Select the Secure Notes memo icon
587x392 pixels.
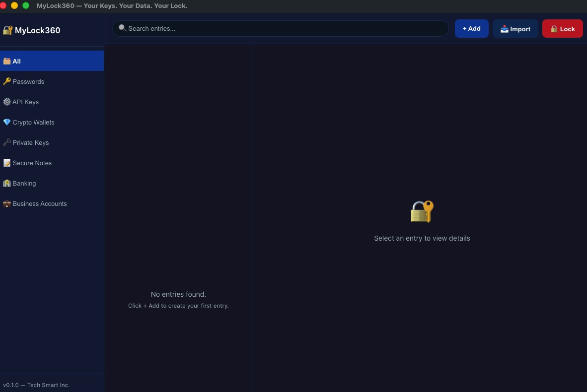(x=6, y=163)
